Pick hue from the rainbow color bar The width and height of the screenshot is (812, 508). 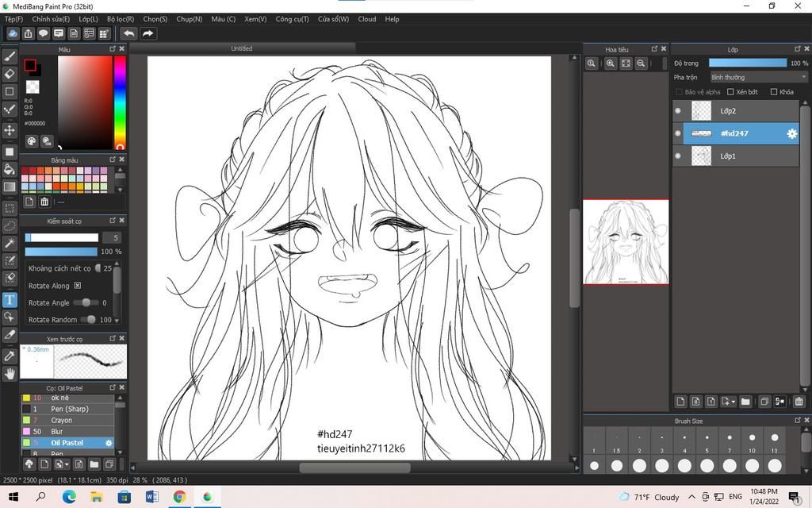point(120,102)
